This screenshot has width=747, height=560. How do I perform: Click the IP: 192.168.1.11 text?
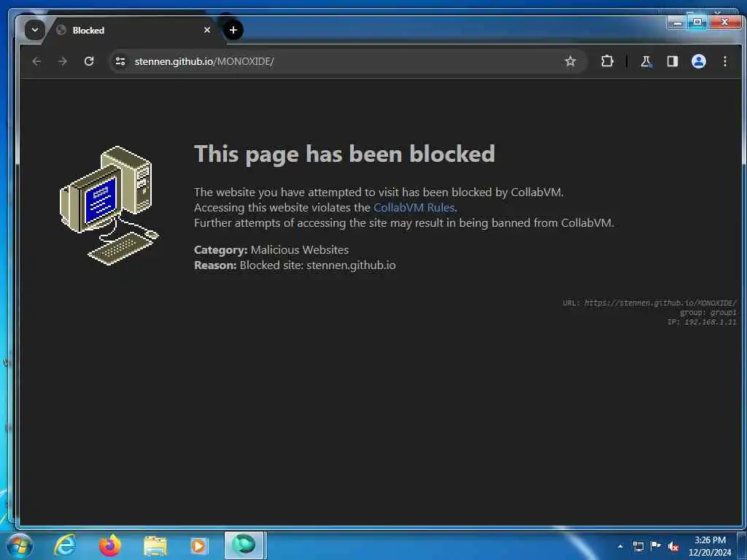702,322
